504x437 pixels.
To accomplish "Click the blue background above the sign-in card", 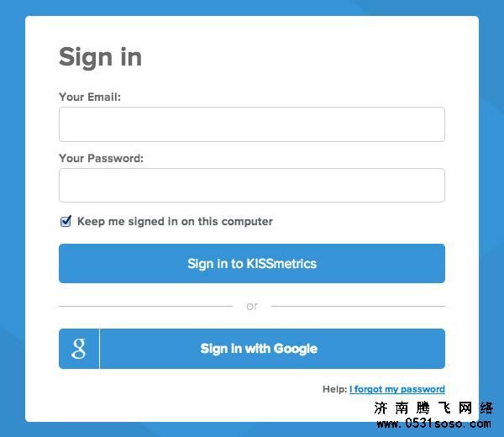I will [x=252, y=8].
